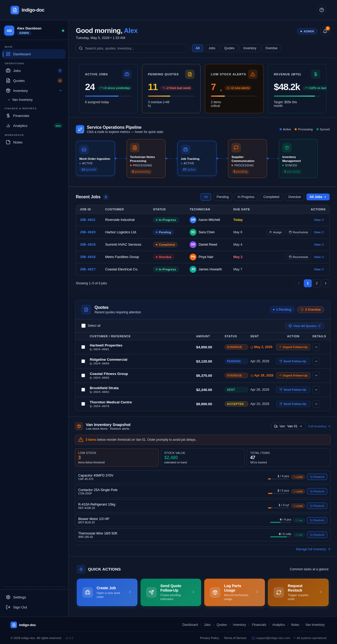The height and width of the screenshot is (644, 337).
Task: Focus the search jobs, quotes, inventory field
Action: click(x=131, y=48)
